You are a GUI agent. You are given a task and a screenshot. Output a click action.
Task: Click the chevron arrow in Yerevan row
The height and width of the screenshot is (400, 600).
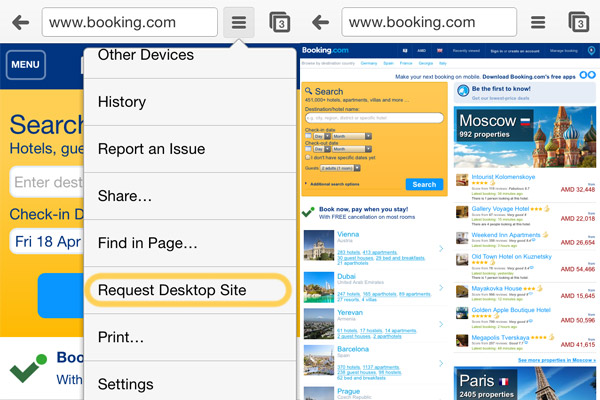coord(441,324)
